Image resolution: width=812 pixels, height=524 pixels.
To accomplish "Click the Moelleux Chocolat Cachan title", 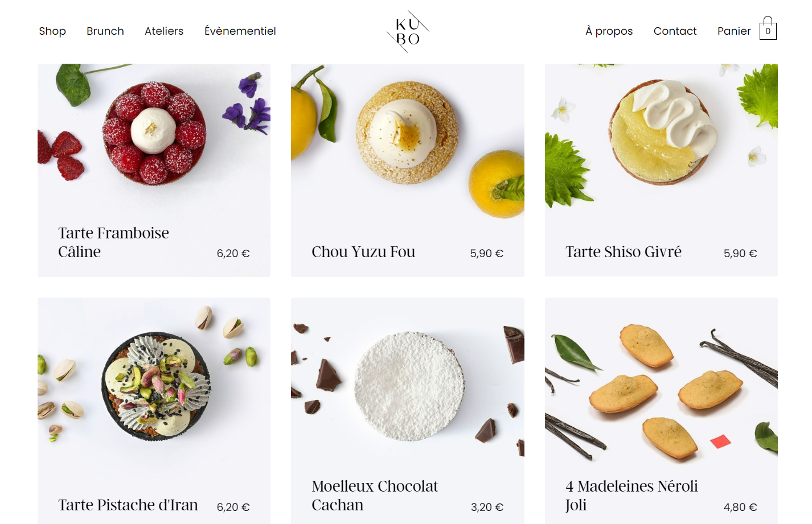I will click(375, 496).
